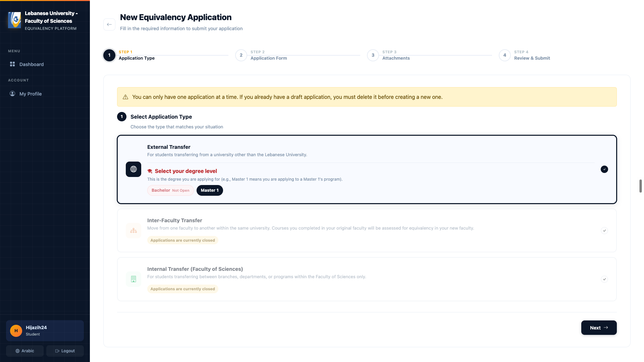Click the orange H user avatar

coord(16,331)
